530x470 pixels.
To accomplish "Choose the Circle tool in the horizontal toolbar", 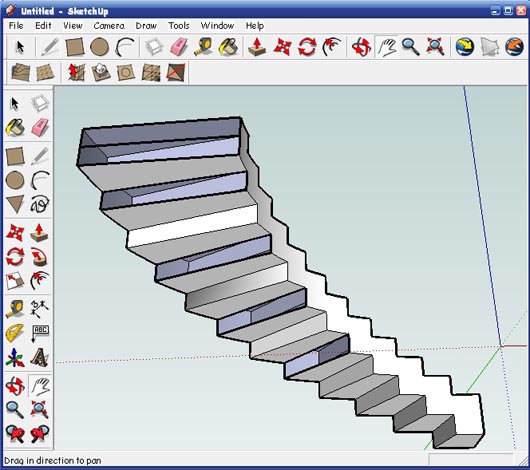I will (100, 47).
